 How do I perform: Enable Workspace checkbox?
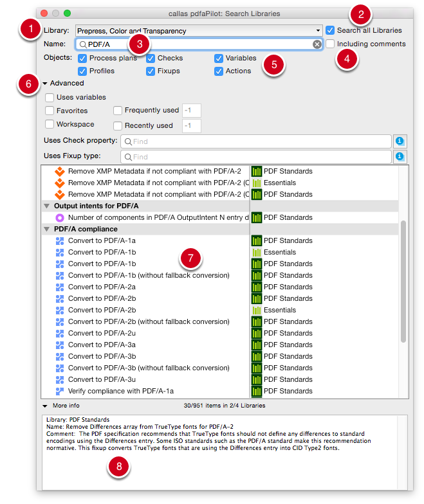(49, 124)
